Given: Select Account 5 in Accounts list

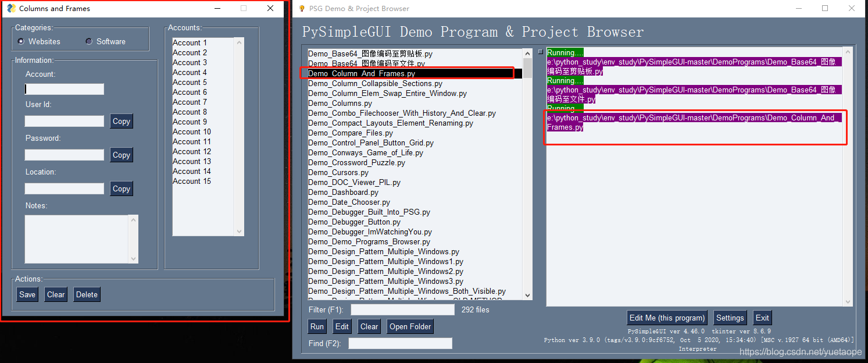Looking at the screenshot, I should point(203,82).
